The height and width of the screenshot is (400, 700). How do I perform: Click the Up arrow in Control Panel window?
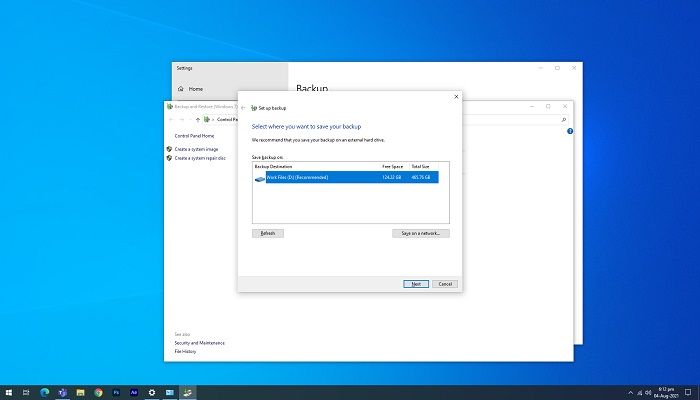coord(197,119)
